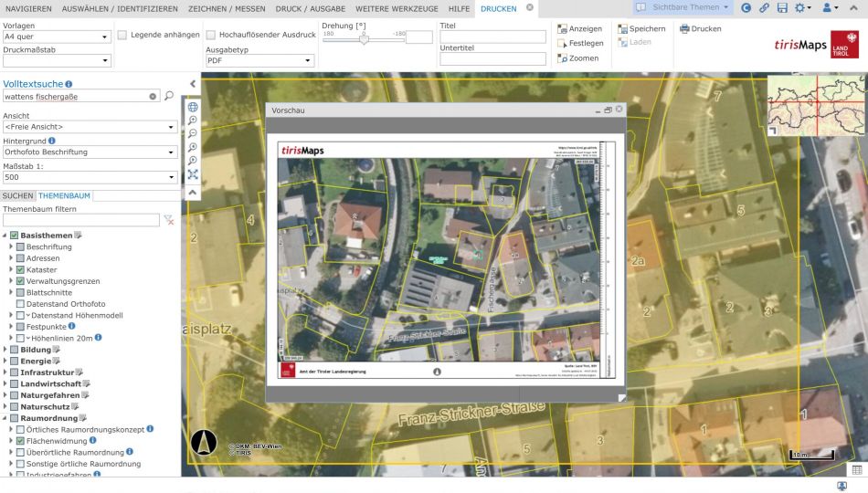Click the globe full-extent map icon
Image resolution: width=868 pixels, height=493 pixels.
[193, 107]
